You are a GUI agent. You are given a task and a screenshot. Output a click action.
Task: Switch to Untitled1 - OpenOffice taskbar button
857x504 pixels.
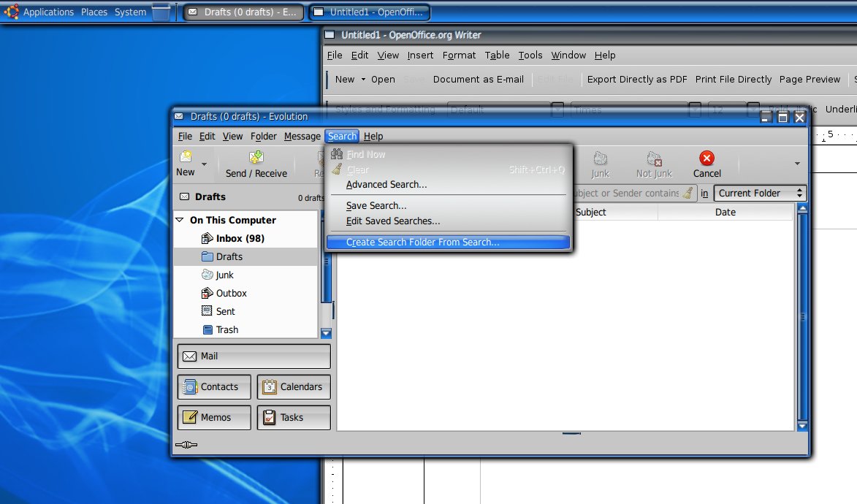tap(370, 12)
